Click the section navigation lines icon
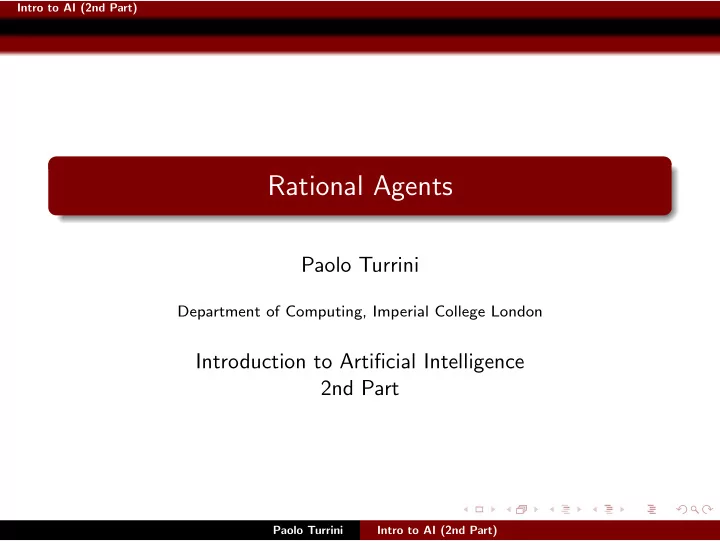Viewport: 720px width, 541px height. [x=609, y=509]
